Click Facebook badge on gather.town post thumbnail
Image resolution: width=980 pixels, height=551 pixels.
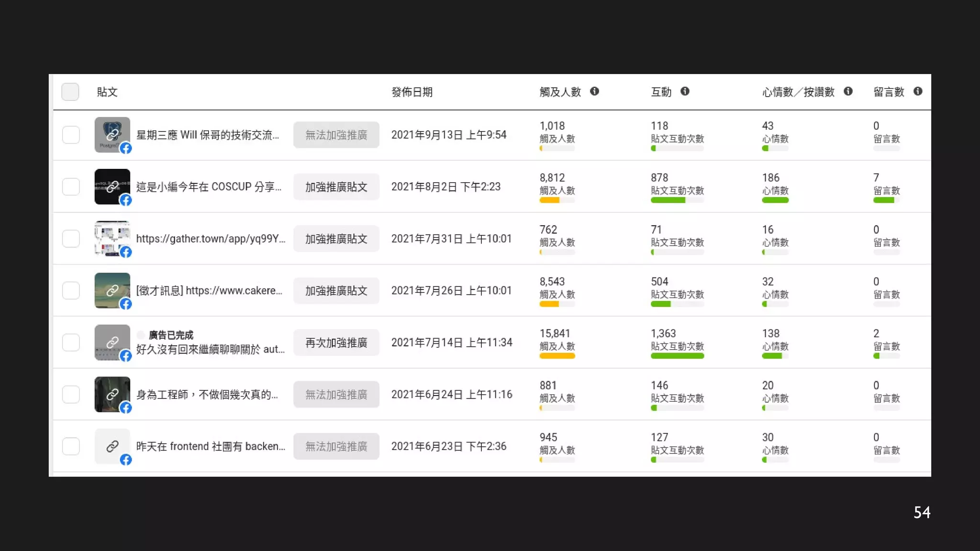pos(126,252)
